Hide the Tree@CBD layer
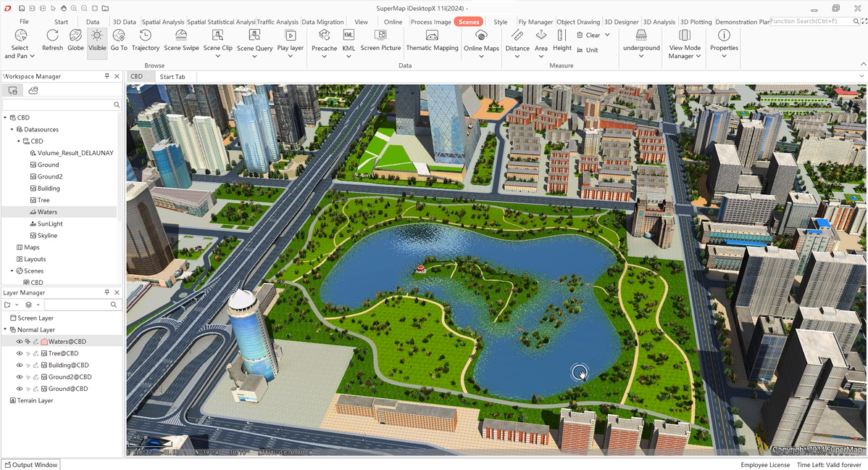This screenshot has height=470, width=868. (18, 352)
